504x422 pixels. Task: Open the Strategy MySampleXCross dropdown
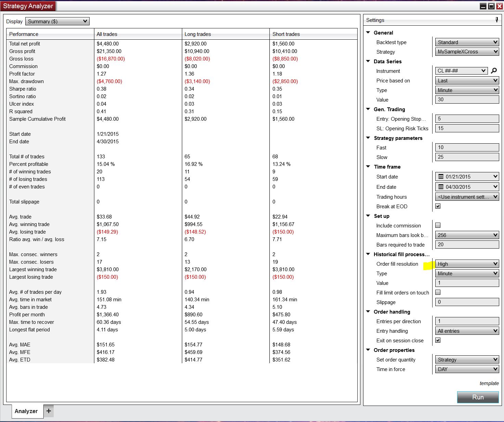click(467, 52)
